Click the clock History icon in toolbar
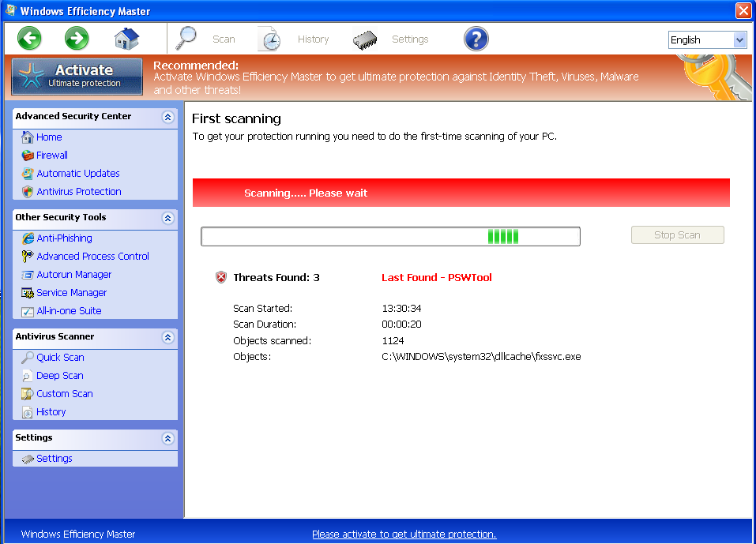Image resolution: width=756 pixels, height=544 pixels. (269, 39)
